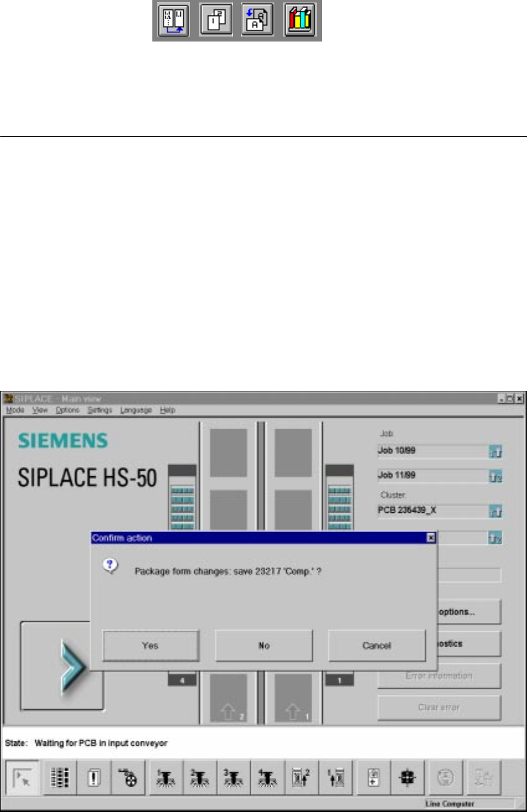This screenshot has width=527, height=812.
Task: Decline saving with the No button
Action: (264, 645)
